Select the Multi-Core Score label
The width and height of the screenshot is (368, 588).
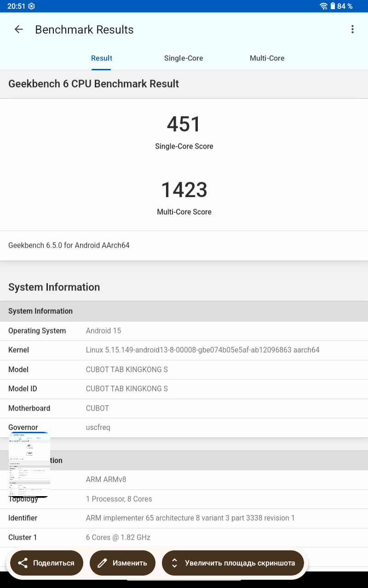(x=184, y=212)
